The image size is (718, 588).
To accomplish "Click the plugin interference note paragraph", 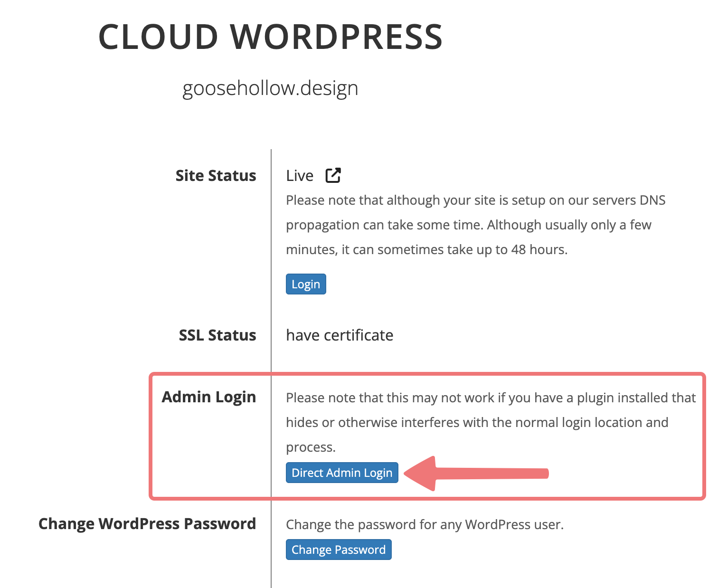I will [x=491, y=422].
